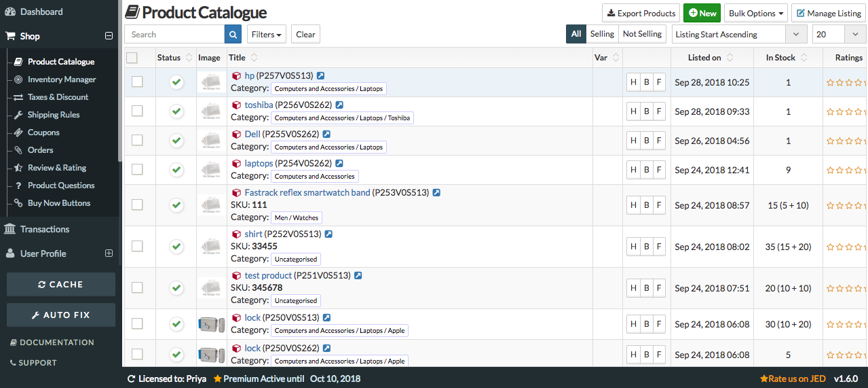868x388 pixels.
Task: Click the green status check for hp
Action: 176,82
